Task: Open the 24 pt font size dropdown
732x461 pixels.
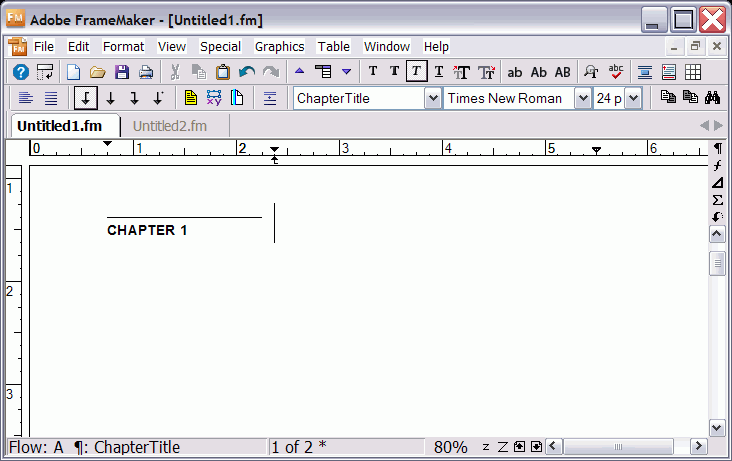Action: (633, 99)
